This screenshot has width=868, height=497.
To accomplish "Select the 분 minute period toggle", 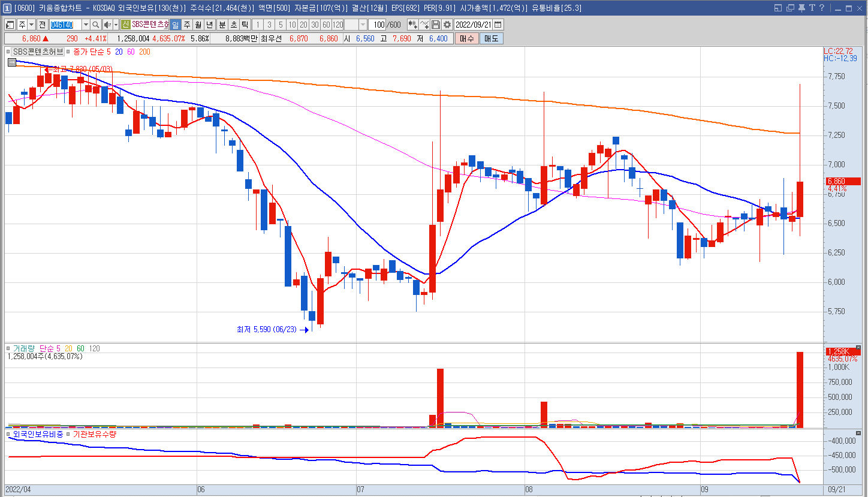I will (x=222, y=25).
